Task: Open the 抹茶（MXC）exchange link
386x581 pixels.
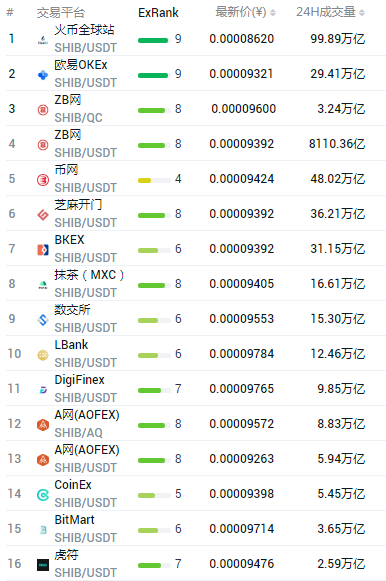Action: 89,275
